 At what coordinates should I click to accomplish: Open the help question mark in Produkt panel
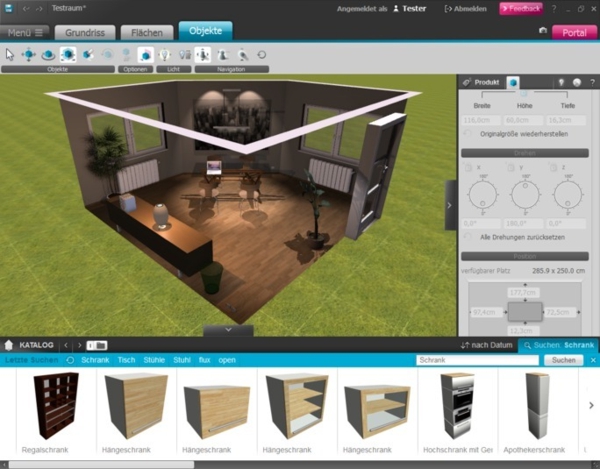point(583,82)
